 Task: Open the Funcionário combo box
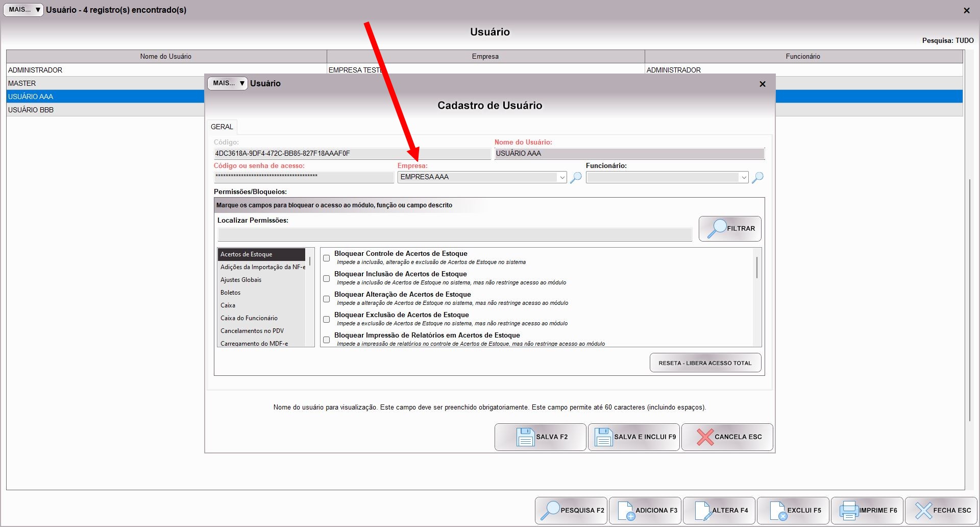click(744, 177)
